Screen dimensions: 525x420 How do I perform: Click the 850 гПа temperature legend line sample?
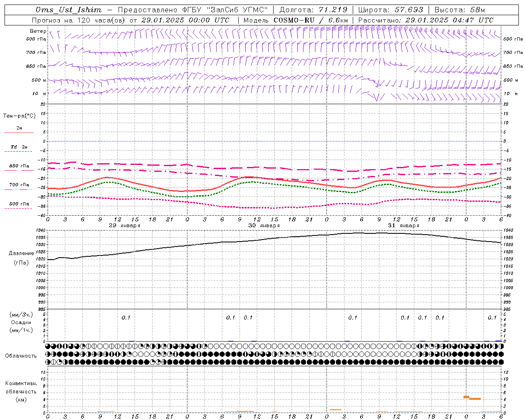pyautogui.click(x=19, y=170)
